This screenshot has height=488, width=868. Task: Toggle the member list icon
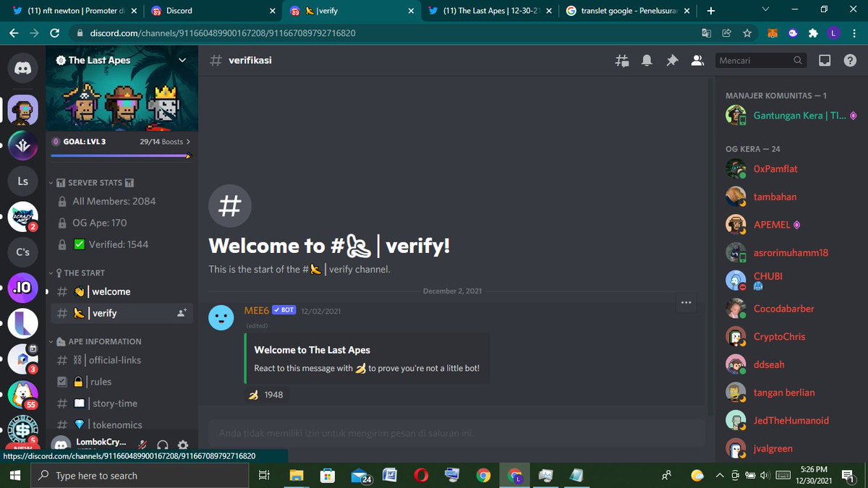click(697, 61)
